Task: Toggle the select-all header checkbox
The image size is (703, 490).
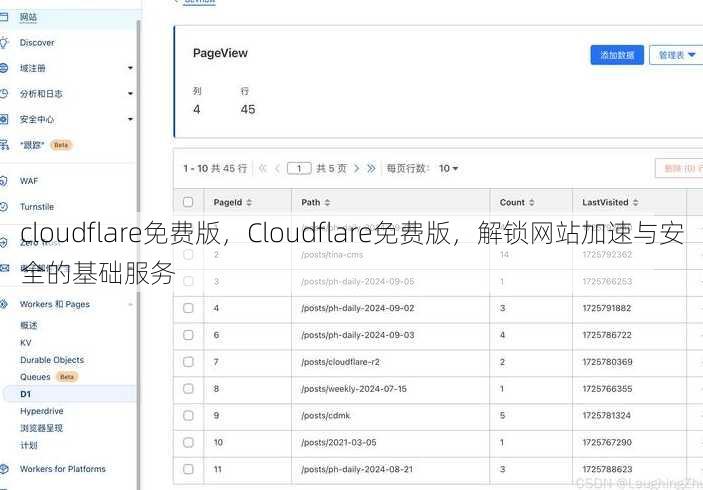Action: tap(188, 202)
